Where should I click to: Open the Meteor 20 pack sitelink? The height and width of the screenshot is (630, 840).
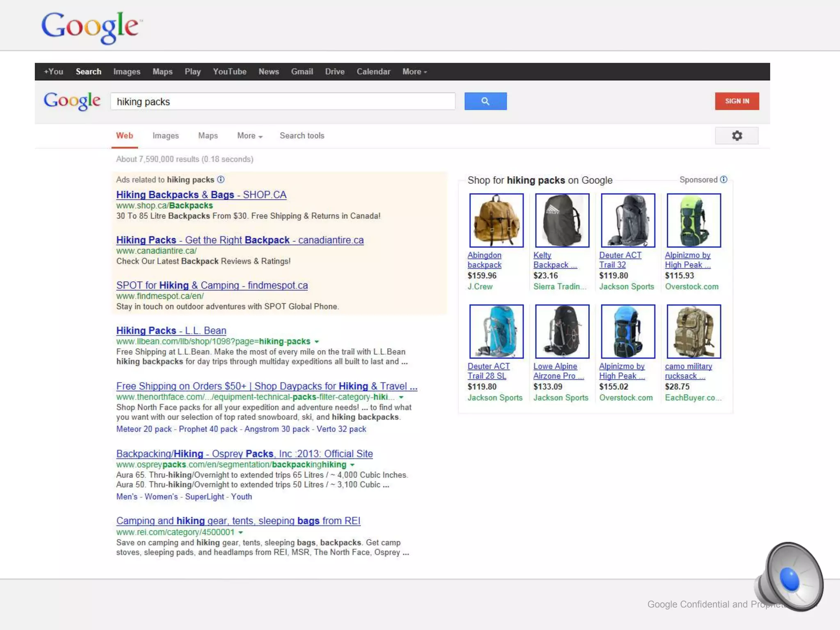point(144,429)
